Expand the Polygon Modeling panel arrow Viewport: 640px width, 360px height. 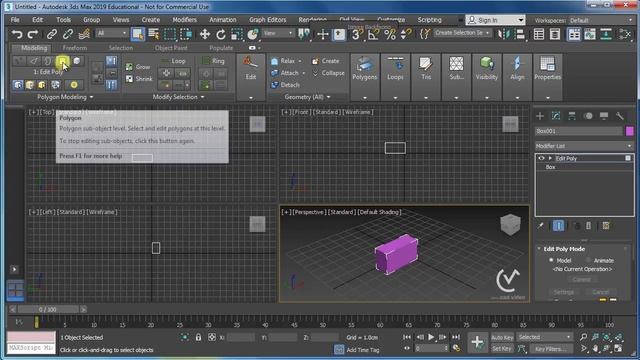click(x=91, y=97)
